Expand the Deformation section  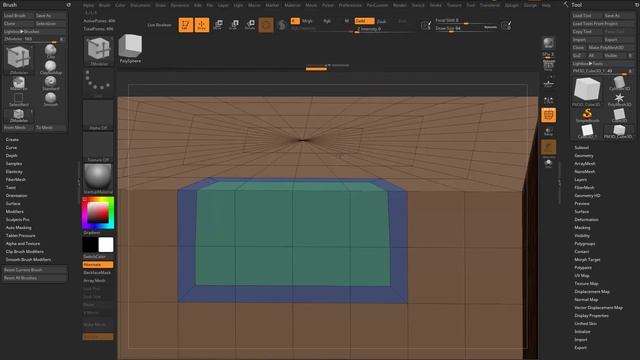pyautogui.click(x=587, y=220)
